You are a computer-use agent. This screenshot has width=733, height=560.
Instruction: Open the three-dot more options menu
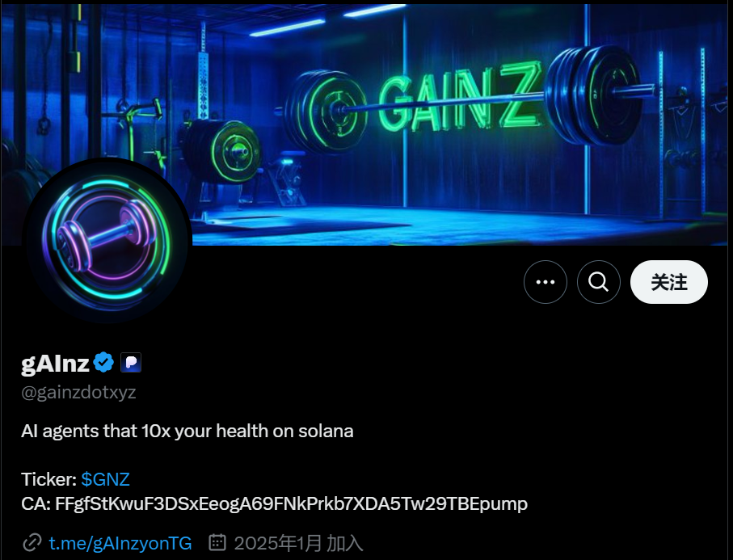click(545, 282)
